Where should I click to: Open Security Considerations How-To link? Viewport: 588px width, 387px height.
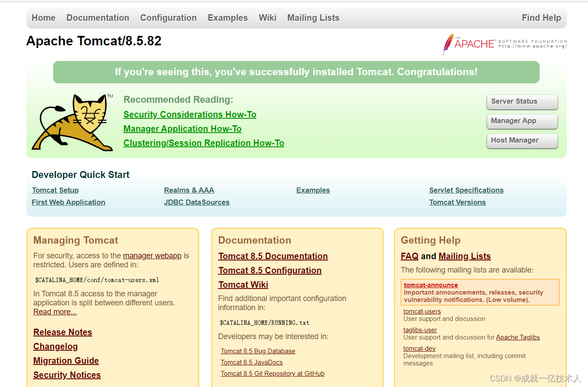190,114
